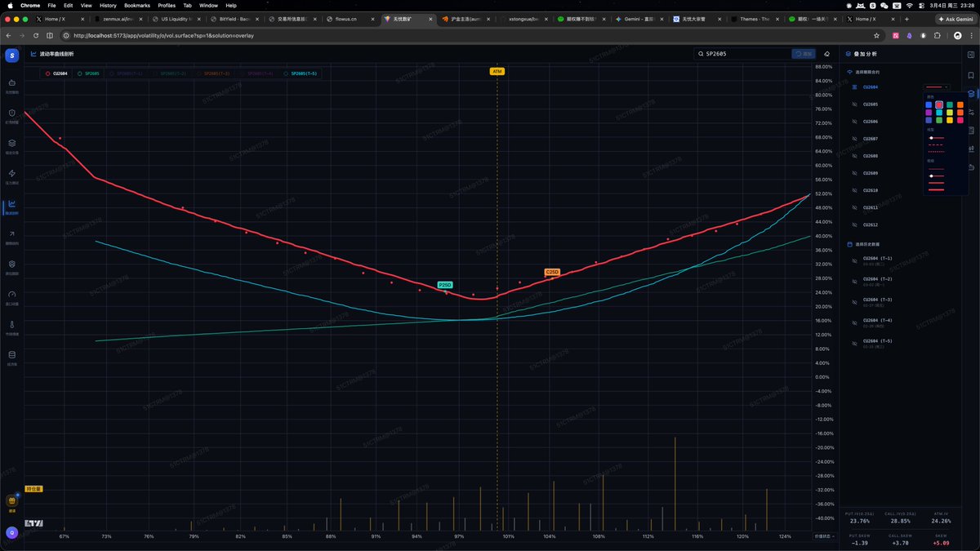The height and width of the screenshot is (551, 980).
Task: Open Chrome File menu
Action: (x=51, y=5)
